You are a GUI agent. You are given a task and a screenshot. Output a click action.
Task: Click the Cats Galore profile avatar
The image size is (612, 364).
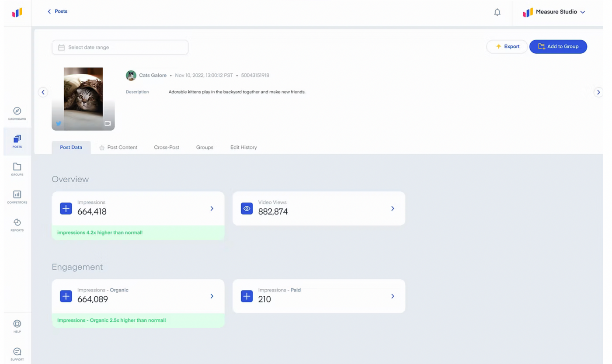(131, 76)
